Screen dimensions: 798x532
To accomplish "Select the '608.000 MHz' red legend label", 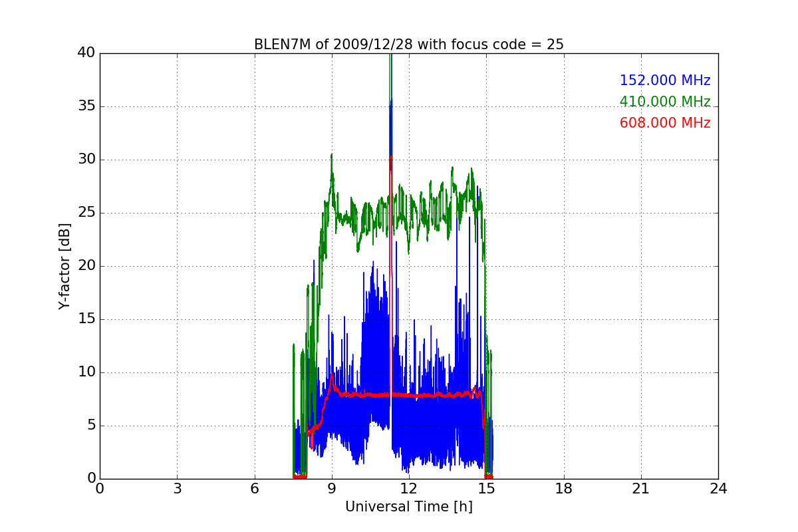I will click(x=665, y=123).
